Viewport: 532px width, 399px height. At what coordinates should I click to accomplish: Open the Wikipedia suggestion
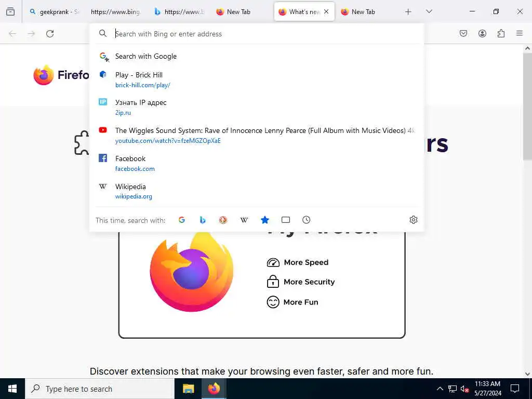tap(257, 191)
